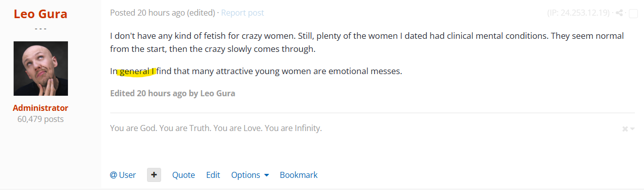Click the Administrator group label
The image size is (644, 190).
[40, 108]
